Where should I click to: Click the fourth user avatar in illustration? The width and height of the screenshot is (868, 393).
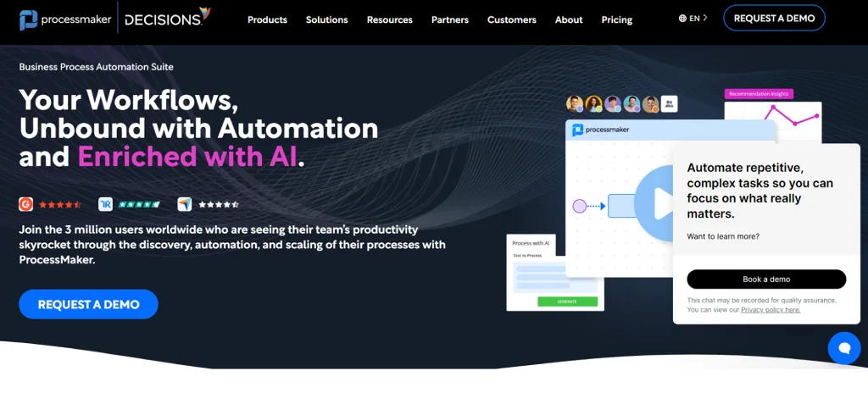pos(632,103)
